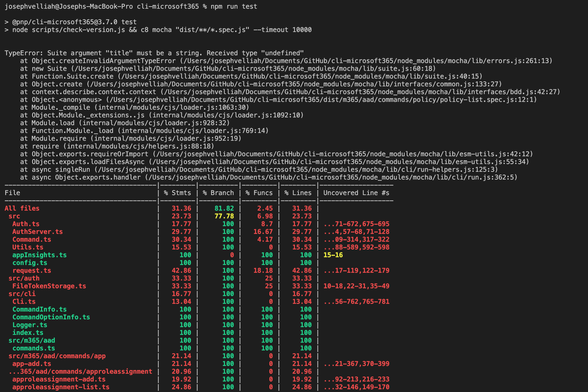Select the AuthServer.ts file name

[38, 231]
